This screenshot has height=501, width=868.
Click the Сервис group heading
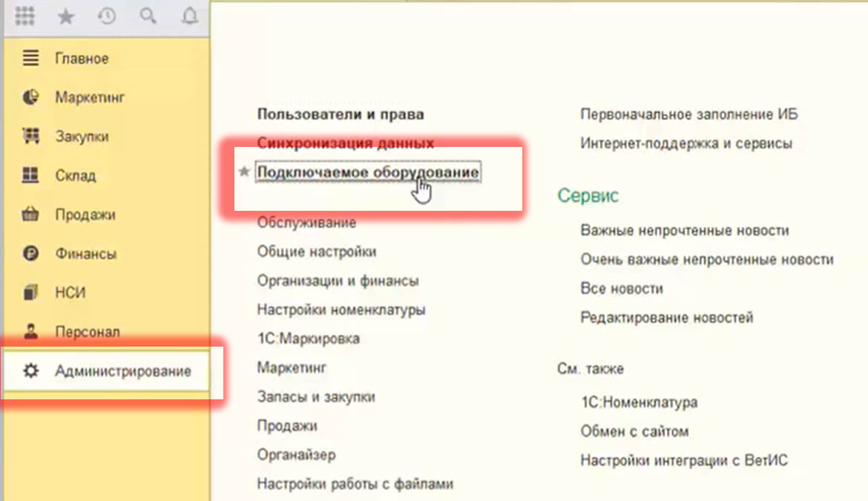coord(588,195)
